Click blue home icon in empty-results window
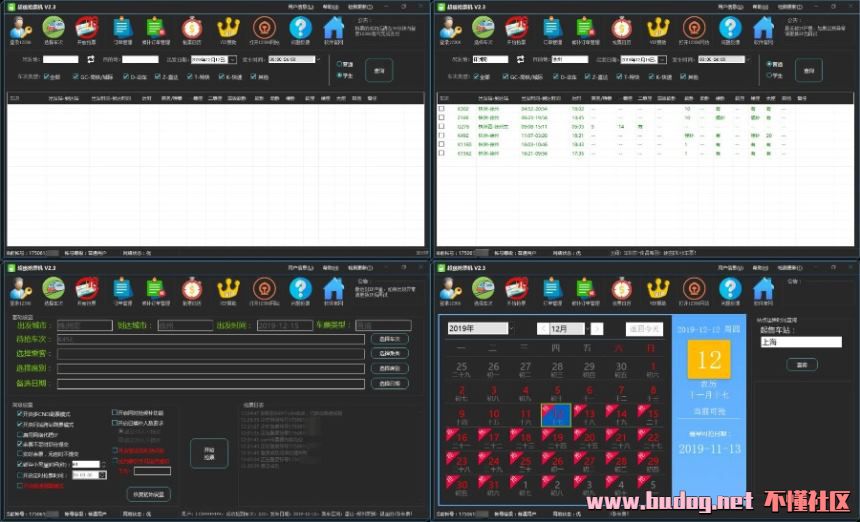The height and width of the screenshot is (522, 860). 333,27
